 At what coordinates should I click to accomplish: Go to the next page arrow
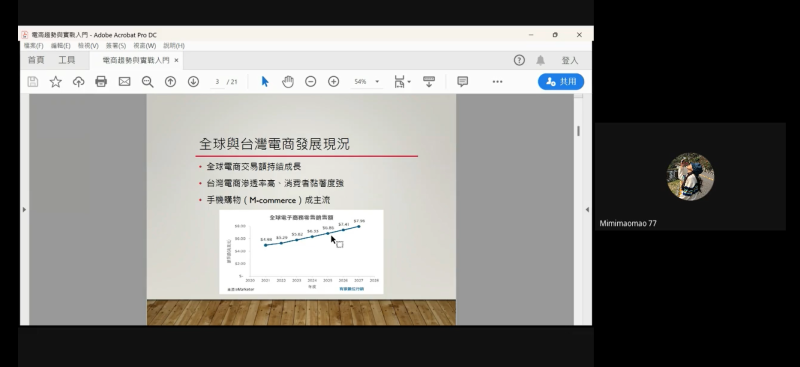pos(193,82)
